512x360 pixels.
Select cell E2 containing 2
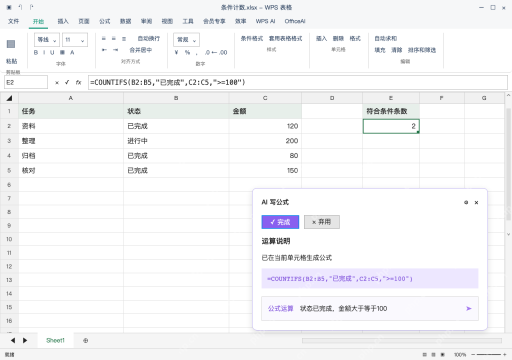click(x=391, y=126)
